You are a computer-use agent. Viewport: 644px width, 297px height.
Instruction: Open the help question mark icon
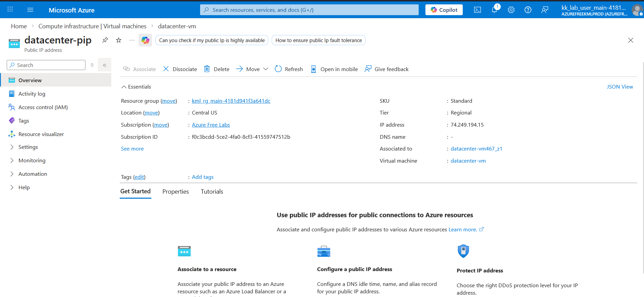(528, 10)
